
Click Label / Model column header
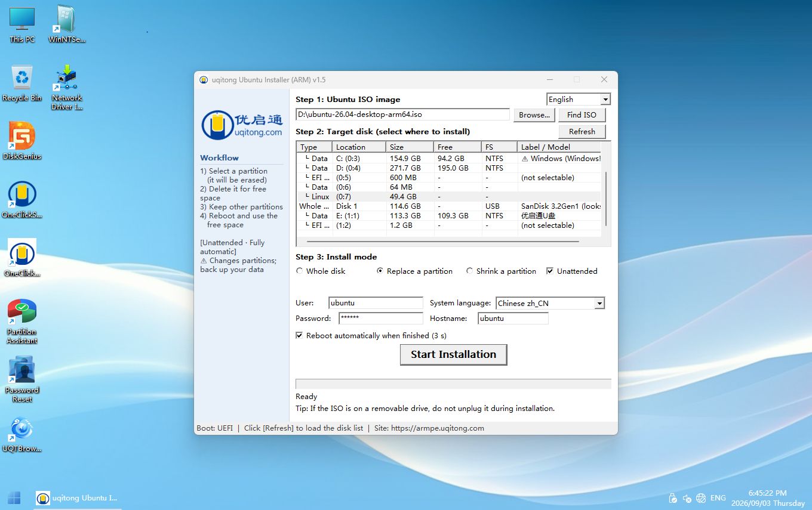[559, 147]
